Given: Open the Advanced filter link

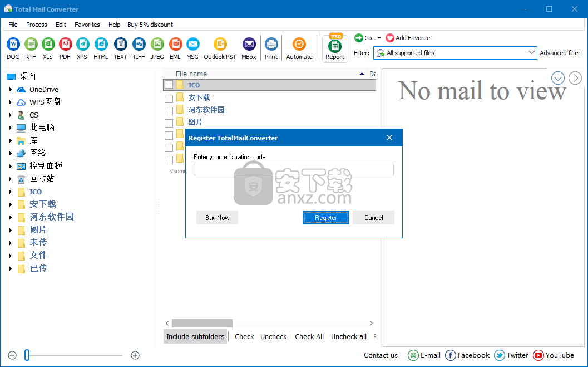Looking at the screenshot, I should [x=560, y=53].
